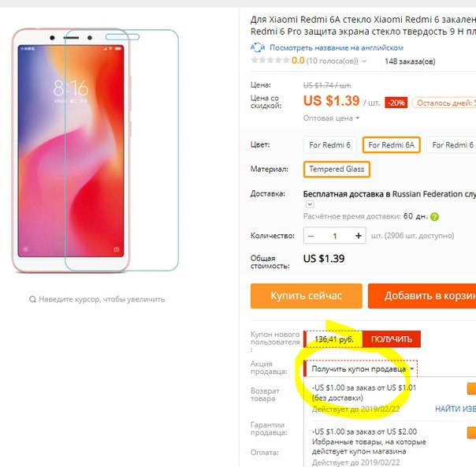Increase quantity with the plus button

[x=359, y=236]
